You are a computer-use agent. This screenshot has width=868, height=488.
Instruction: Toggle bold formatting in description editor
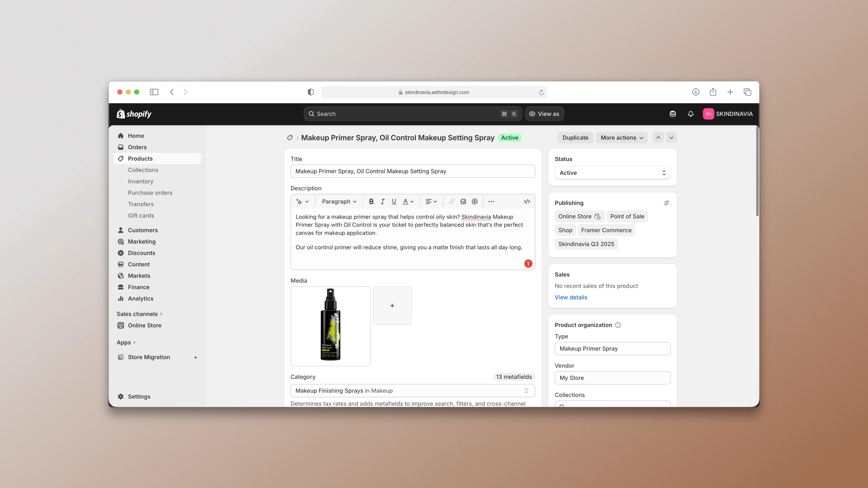click(371, 201)
